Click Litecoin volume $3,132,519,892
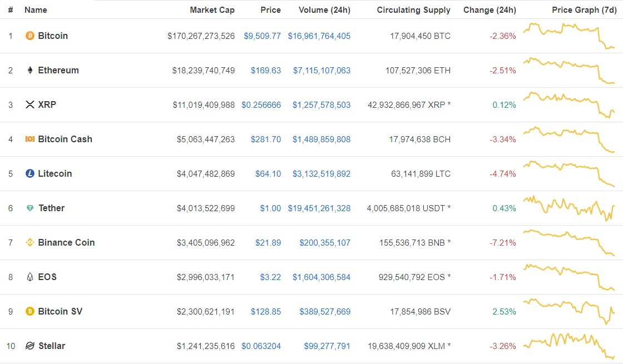The image size is (623, 364). click(x=322, y=174)
